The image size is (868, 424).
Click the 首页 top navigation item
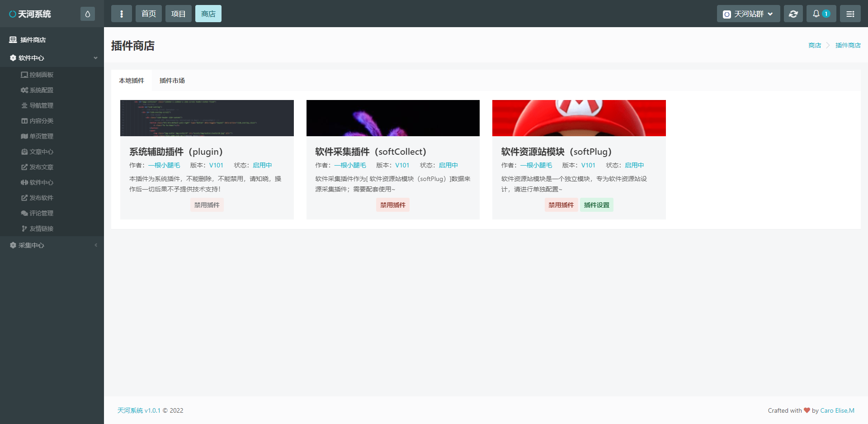click(x=148, y=14)
